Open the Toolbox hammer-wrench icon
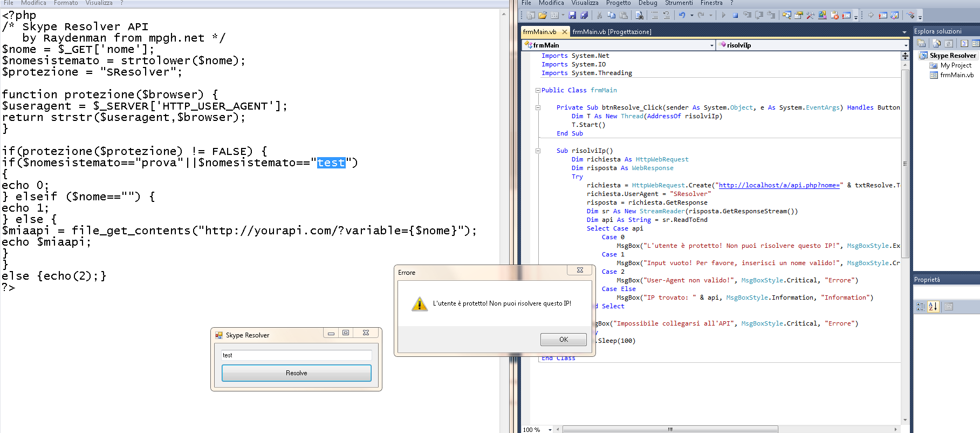The width and height of the screenshot is (980, 433). pos(810,15)
